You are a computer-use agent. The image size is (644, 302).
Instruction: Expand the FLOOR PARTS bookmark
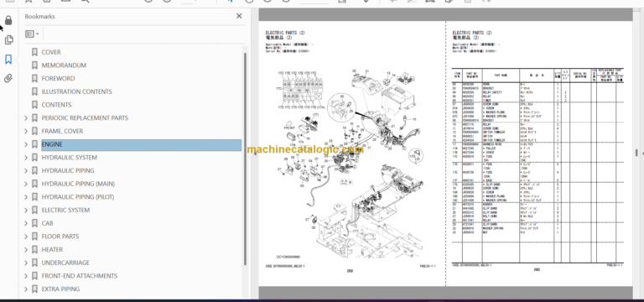(26, 237)
